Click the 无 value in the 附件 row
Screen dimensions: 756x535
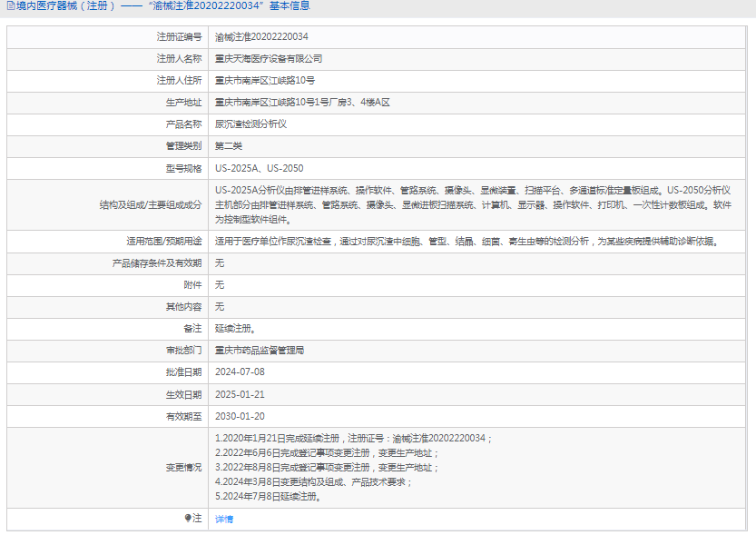[x=220, y=284]
